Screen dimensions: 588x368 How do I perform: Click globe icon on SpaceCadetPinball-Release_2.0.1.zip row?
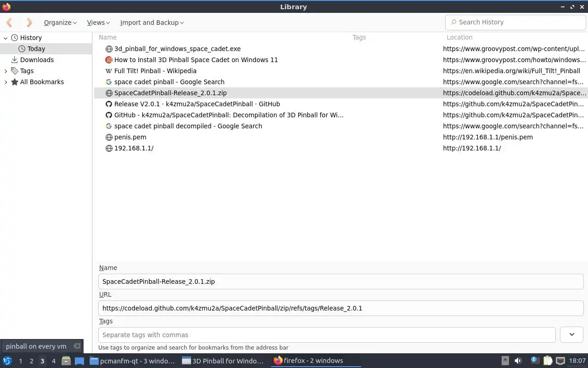click(x=109, y=93)
